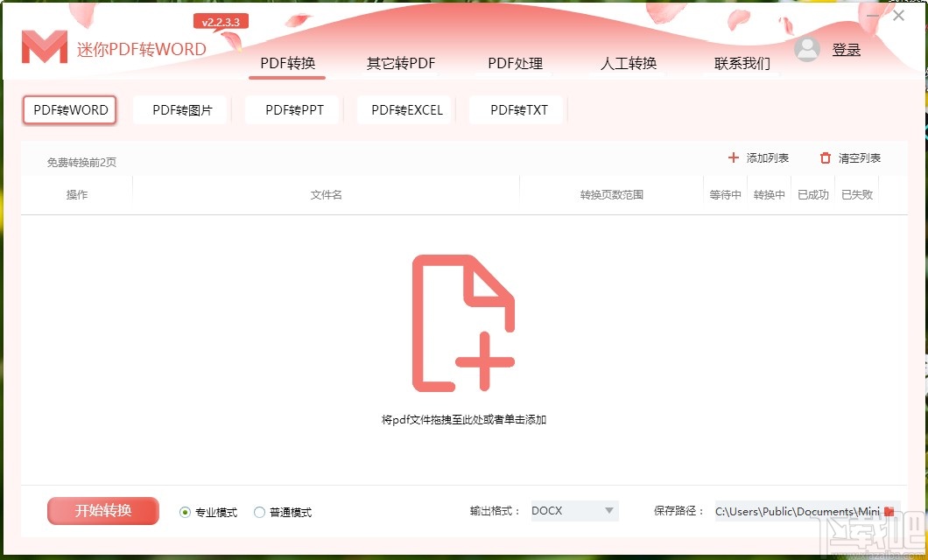Close the application window
Viewport: 928px width, 560px height.
click(898, 16)
